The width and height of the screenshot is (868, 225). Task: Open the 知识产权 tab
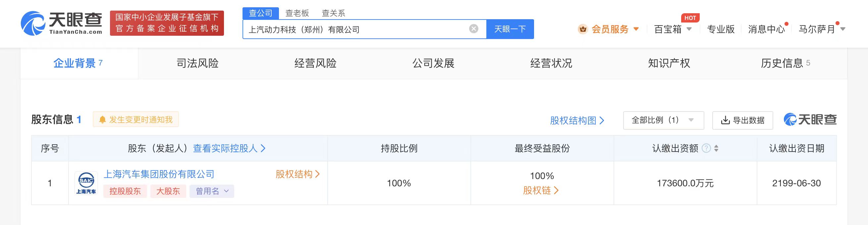tap(669, 63)
